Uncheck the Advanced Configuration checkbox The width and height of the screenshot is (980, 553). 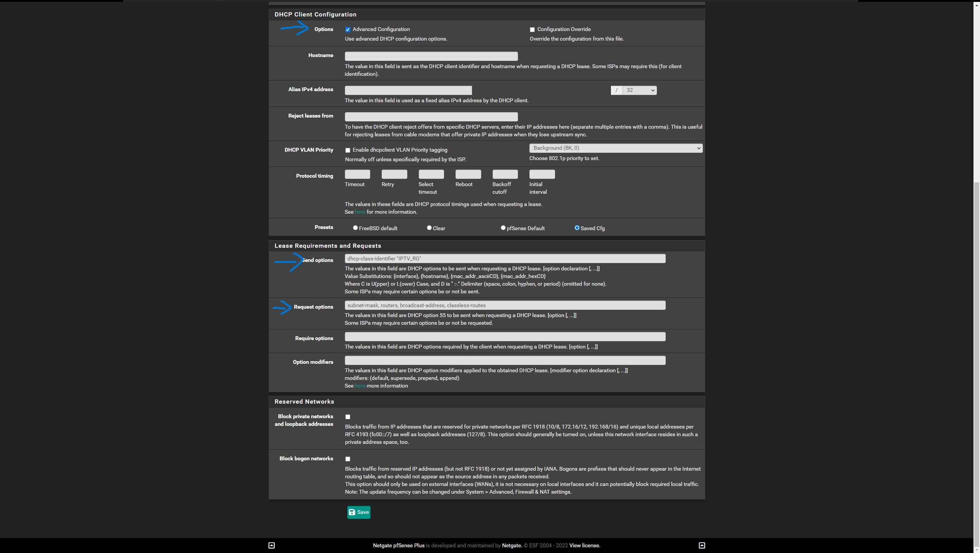click(348, 29)
